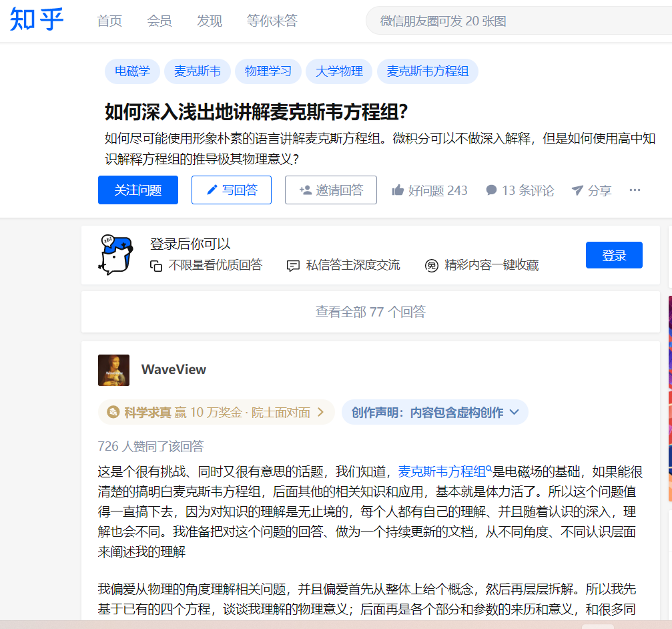Click the 精彩内容一键收藏 icon
Image resolution: width=672 pixels, height=629 pixels.
click(x=432, y=266)
